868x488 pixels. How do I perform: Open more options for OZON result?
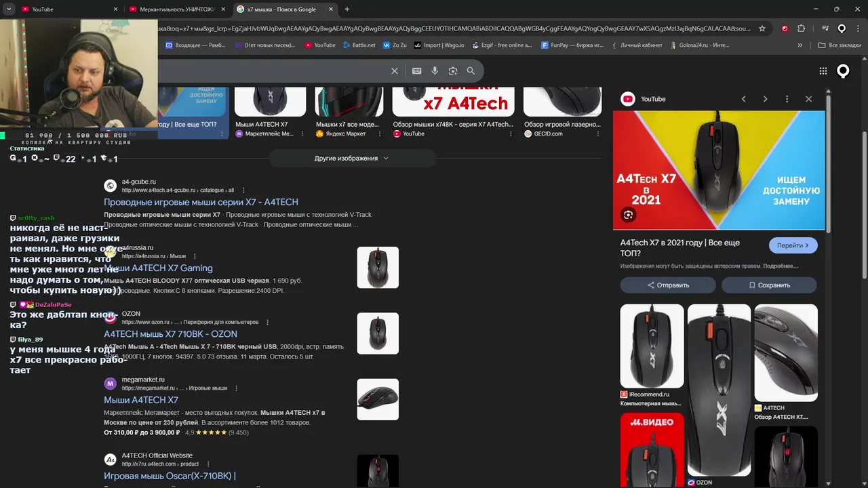267,322
